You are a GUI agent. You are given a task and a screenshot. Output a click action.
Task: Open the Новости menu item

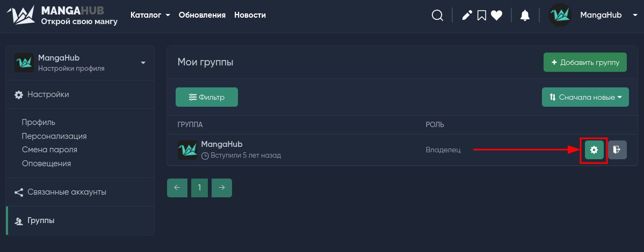[x=250, y=15]
